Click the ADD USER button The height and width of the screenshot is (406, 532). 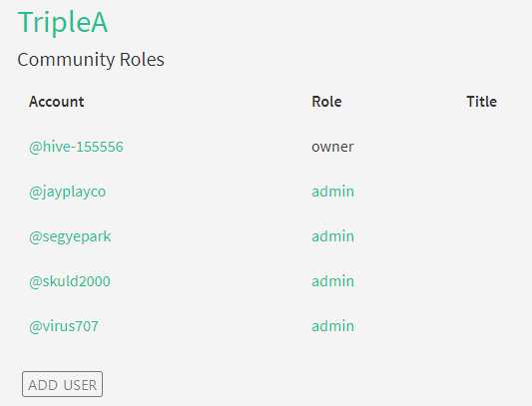click(63, 384)
